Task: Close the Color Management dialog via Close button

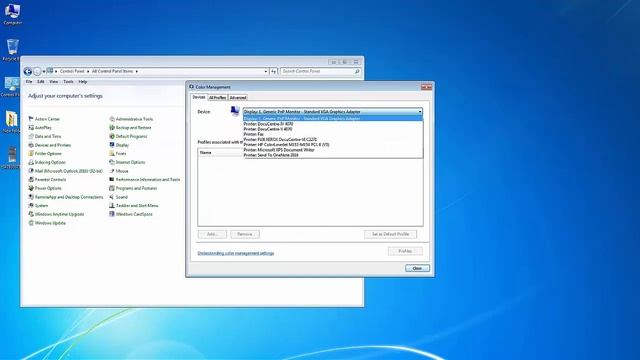Action: (x=417, y=268)
